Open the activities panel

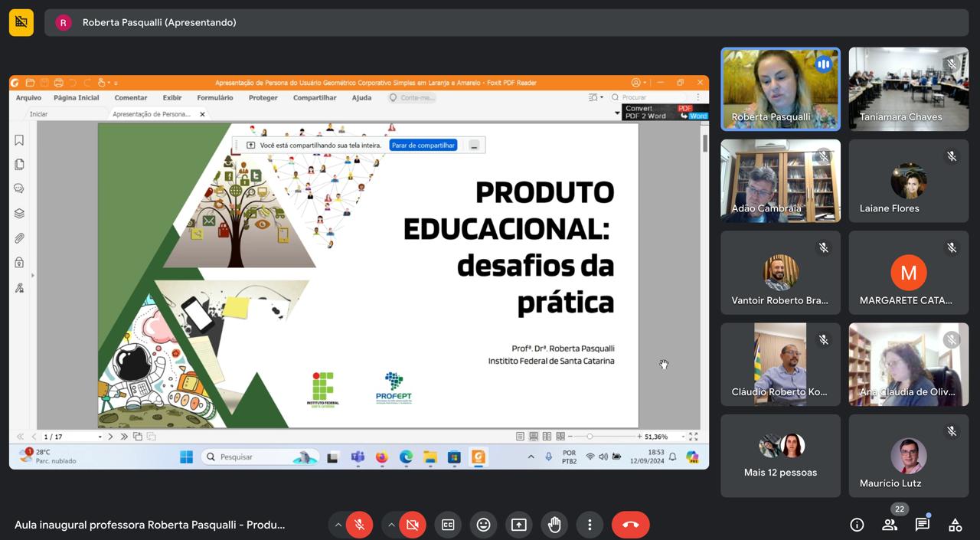955,525
